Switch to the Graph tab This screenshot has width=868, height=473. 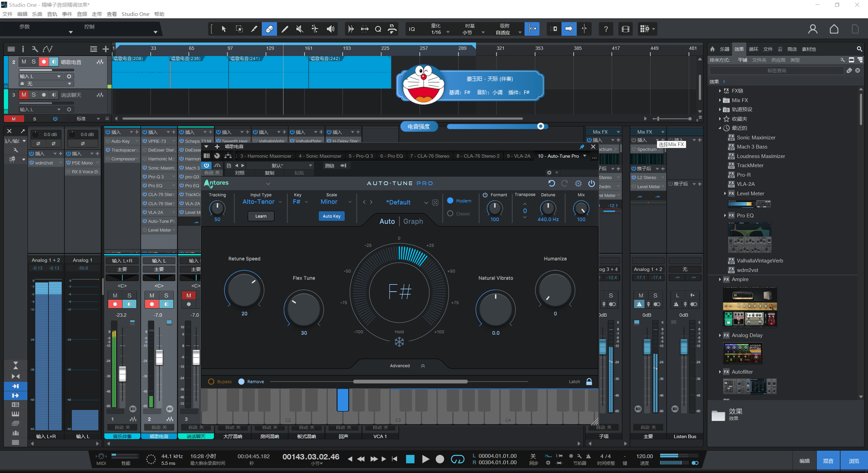tap(413, 221)
